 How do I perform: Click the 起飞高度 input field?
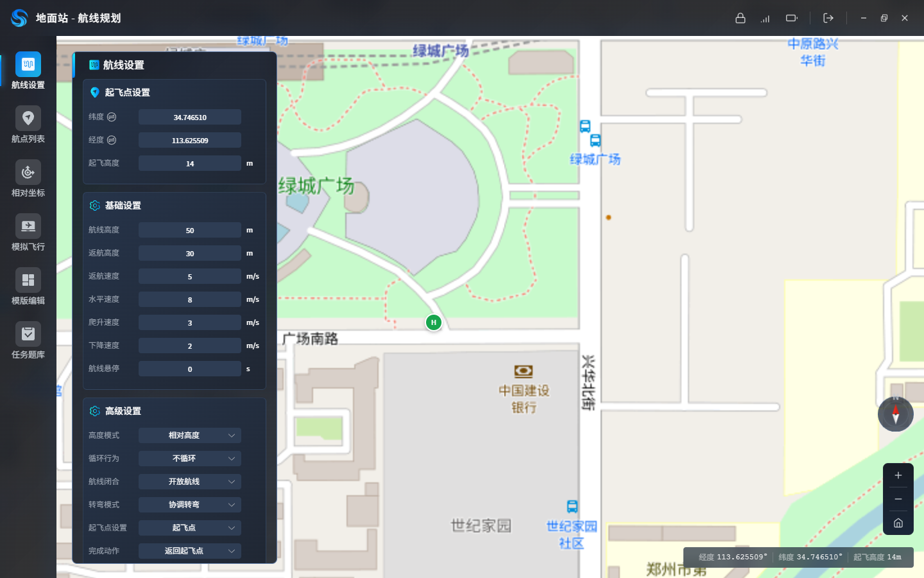coord(190,163)
